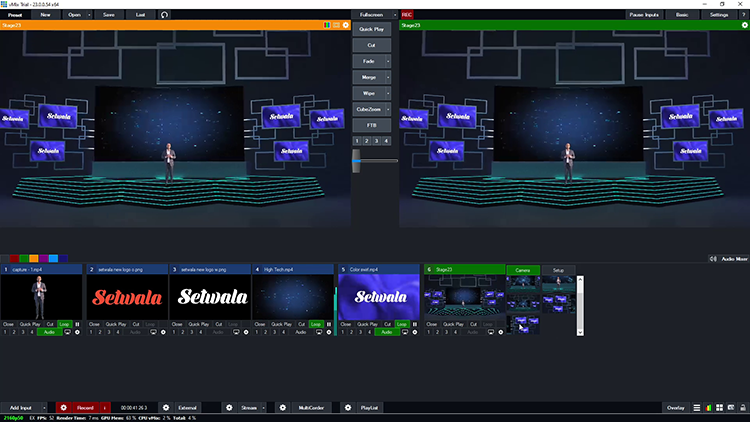
Task: Open the MultiCorder settings gear icon
Action: click(x=283, y=408)
